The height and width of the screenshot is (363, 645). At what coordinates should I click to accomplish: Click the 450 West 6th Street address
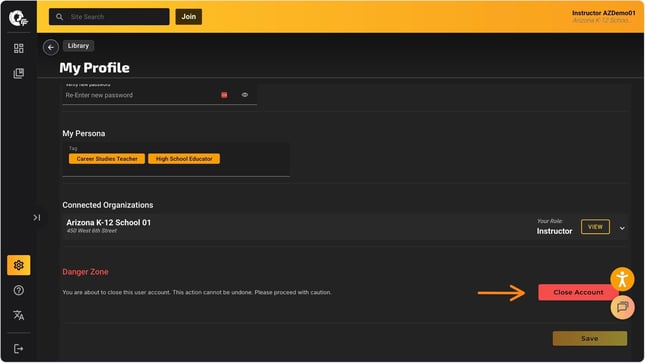click(92, 231)
